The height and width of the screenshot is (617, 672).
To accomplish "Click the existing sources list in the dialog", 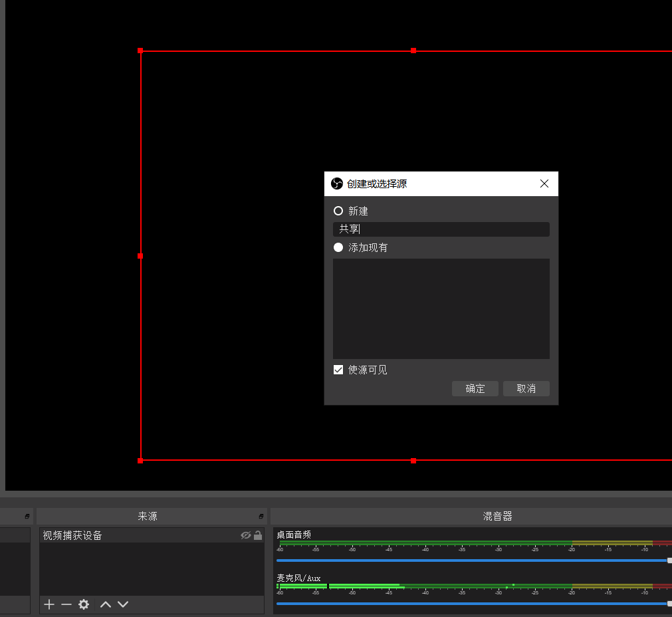I will 441,308.
